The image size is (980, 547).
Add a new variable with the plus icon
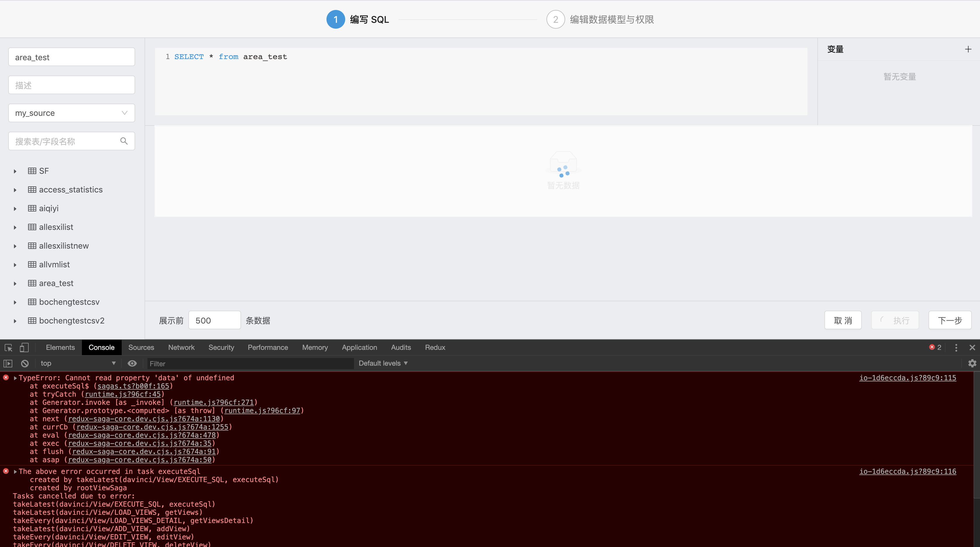pyautogui.click(x=968, y=49)
